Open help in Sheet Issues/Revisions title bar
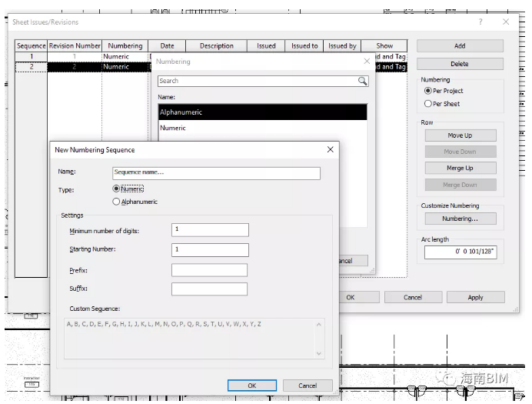Viewport: 532px width, 404px height. pos(480,22)
